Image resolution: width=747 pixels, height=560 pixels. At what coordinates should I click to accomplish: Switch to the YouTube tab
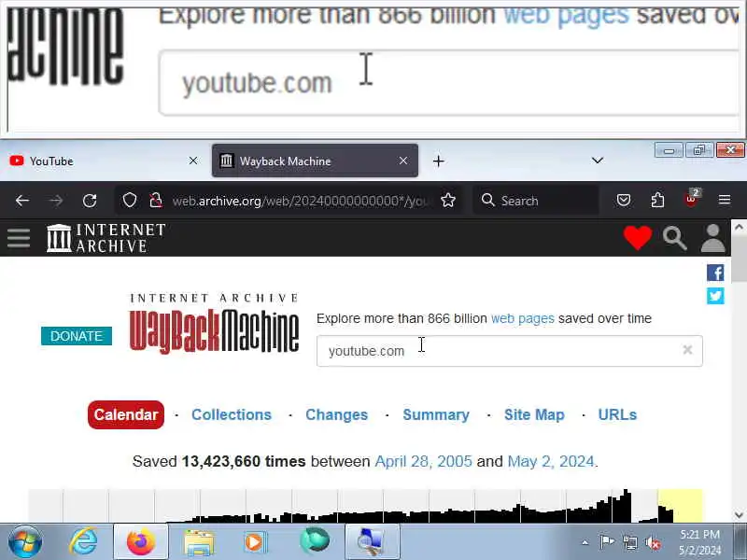[105, 161]
